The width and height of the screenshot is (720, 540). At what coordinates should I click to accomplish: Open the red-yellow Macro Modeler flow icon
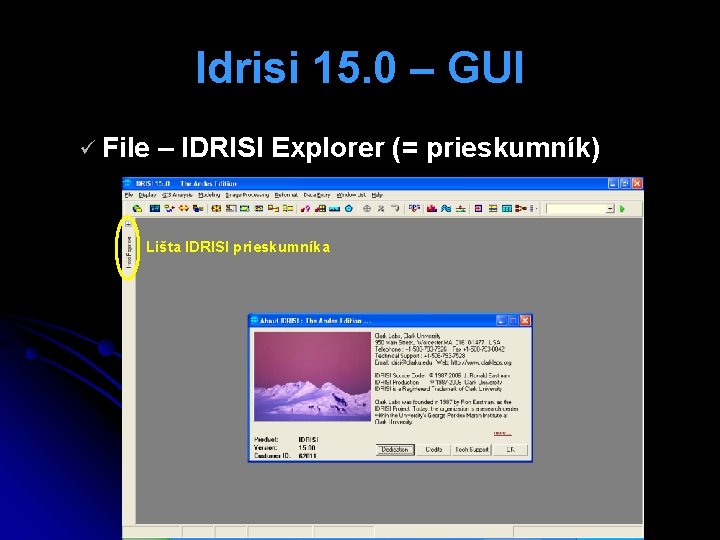(521, 208)
